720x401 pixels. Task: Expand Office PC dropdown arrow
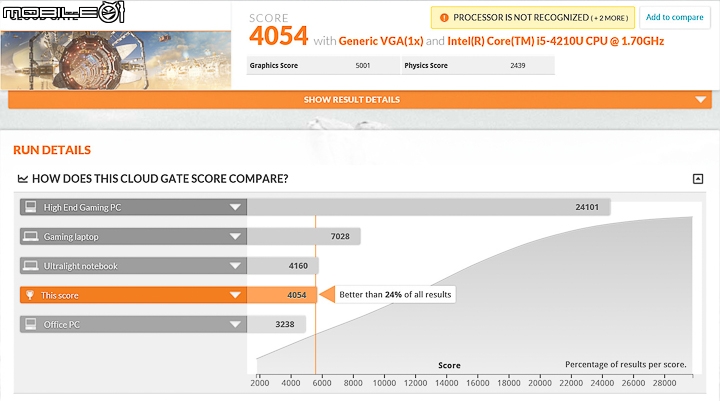coord(235,324)
